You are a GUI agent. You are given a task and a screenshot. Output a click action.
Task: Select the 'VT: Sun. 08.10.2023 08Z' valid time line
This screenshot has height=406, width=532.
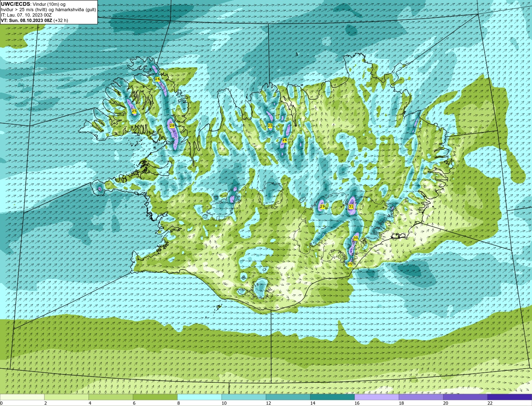[34, 20]
